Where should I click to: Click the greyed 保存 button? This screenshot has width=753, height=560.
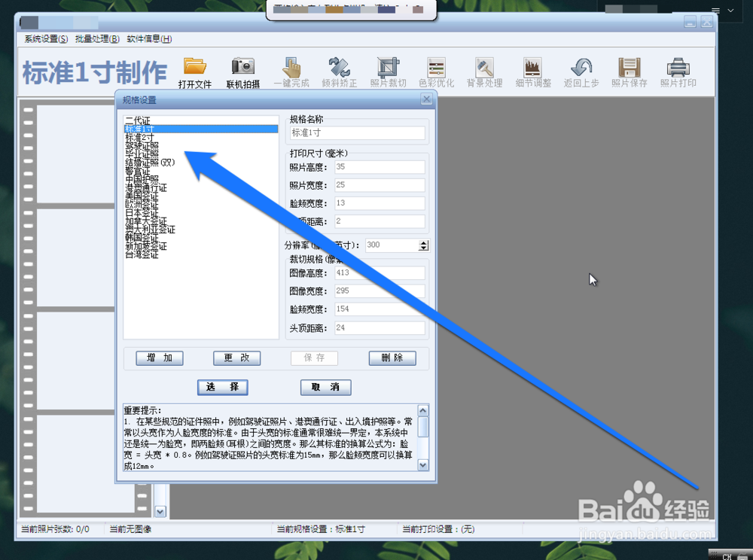(x=314, y=358)
